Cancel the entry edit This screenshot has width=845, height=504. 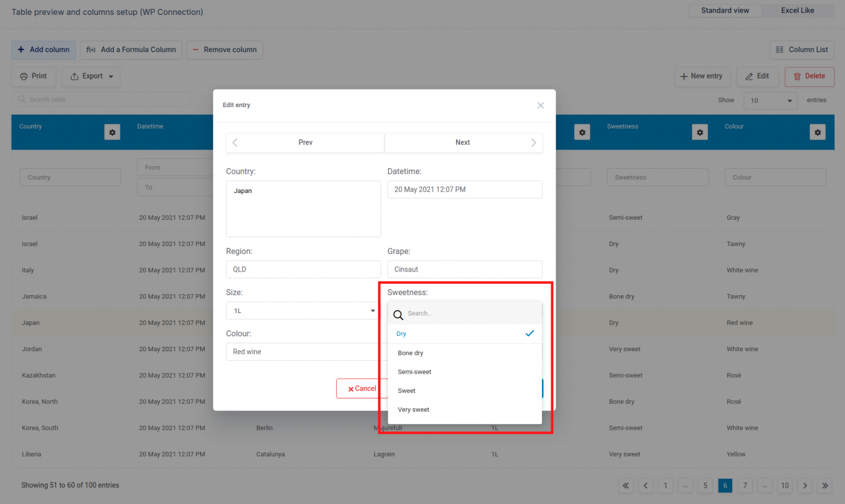(x=362, y=389)
